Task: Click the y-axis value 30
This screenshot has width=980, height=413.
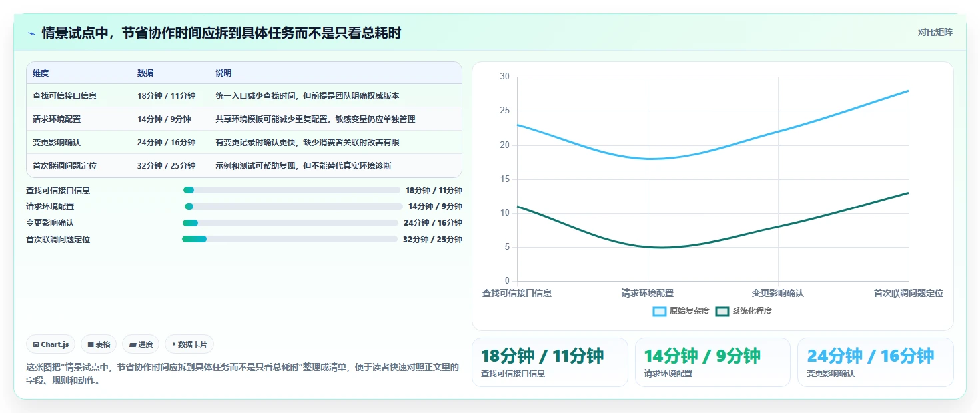Action: click(504, 77)
